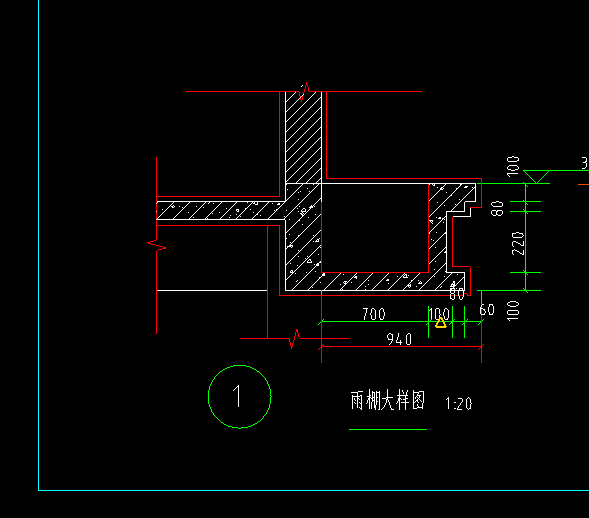
Task: Select the green underline beneath the drawing title
Action: [388, 429]
